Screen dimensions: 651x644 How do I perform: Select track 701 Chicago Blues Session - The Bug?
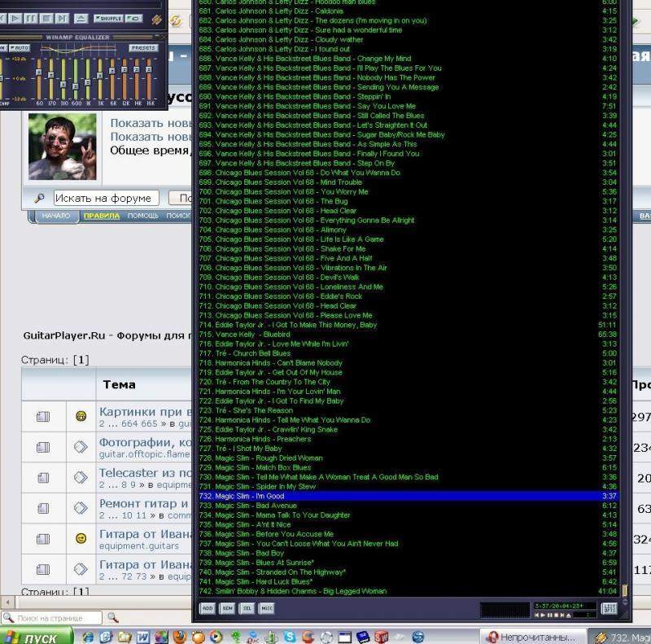(409, 201)
